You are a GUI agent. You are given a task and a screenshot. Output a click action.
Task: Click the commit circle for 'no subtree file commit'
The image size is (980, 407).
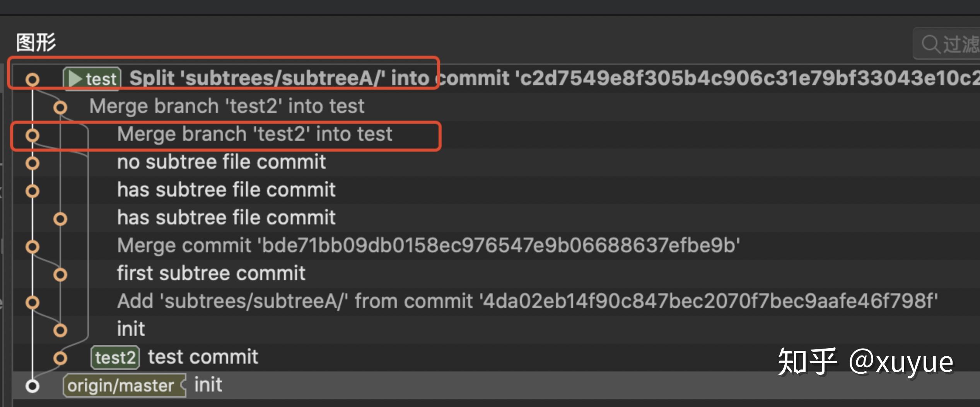coord(33,162)
